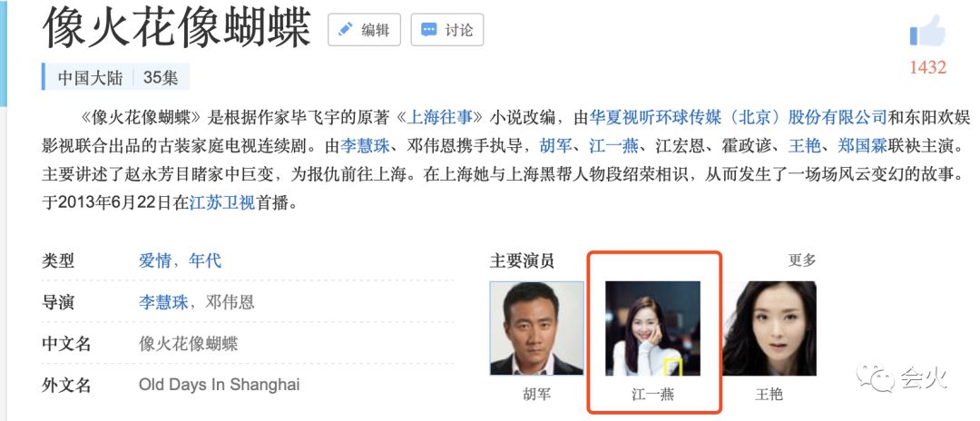Click the 年代 genre link
This screenshot has height=421, width=980.
coord(205,260)
